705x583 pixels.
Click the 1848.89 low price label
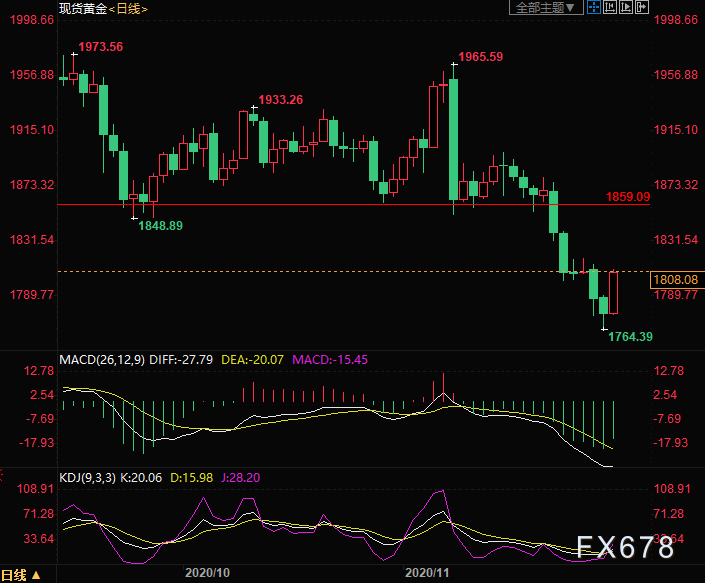(x=160, y=226)
